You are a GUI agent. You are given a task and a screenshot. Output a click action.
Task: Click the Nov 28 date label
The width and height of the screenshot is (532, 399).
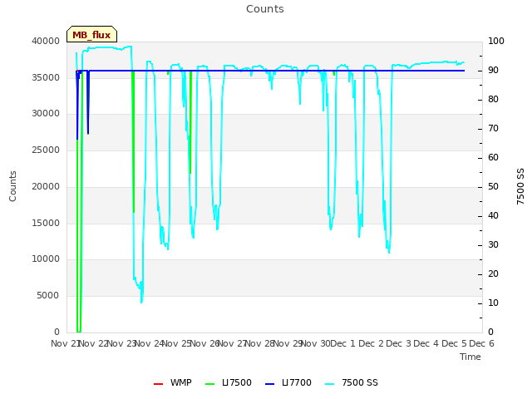click(260, 343)
